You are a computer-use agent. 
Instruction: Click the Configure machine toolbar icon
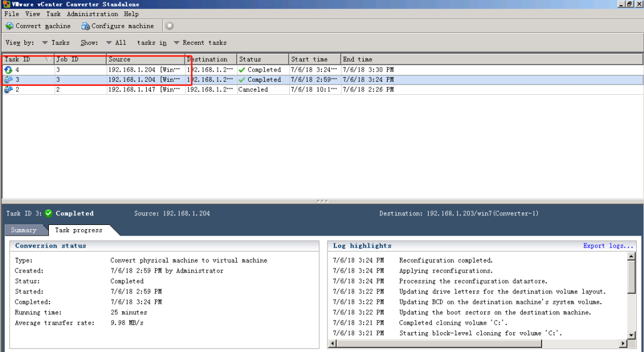pyautogui.click(x=85, y=26)
